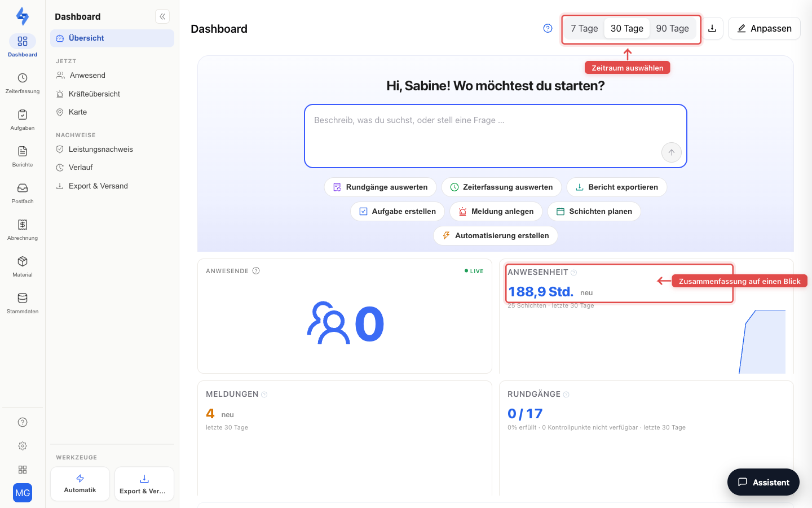The image size is (812, 508).
Task: Open Kräfteübersicht in the sidebar
Action: coord(112,94)
